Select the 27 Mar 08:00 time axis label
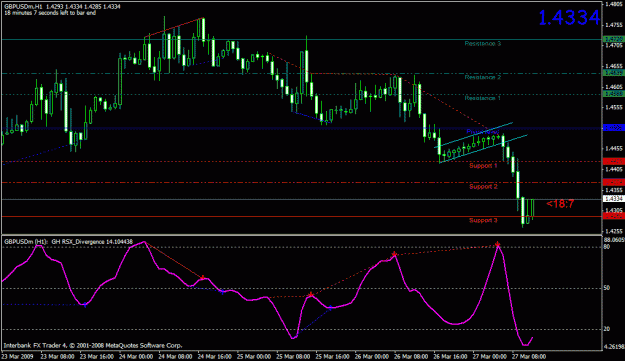 tap(529, 356)
